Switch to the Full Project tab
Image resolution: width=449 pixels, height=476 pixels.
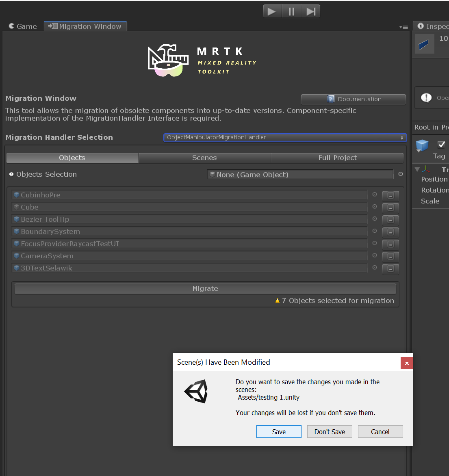337,158
